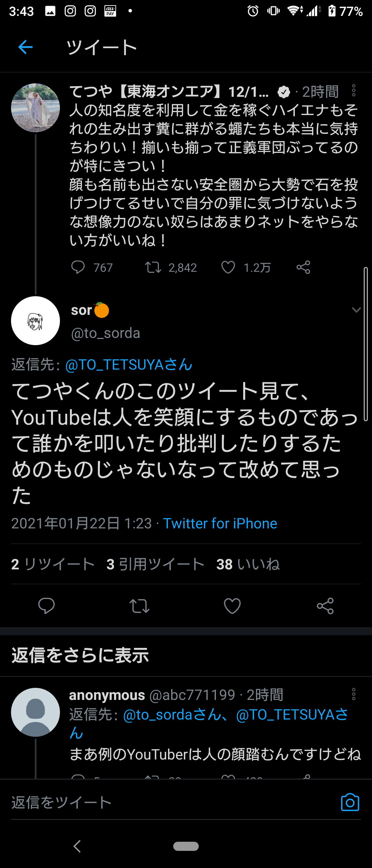Screen dimensions: 372x868
Task: Open the Twitter for iPhone source link
Action: (x=220, y=523)
